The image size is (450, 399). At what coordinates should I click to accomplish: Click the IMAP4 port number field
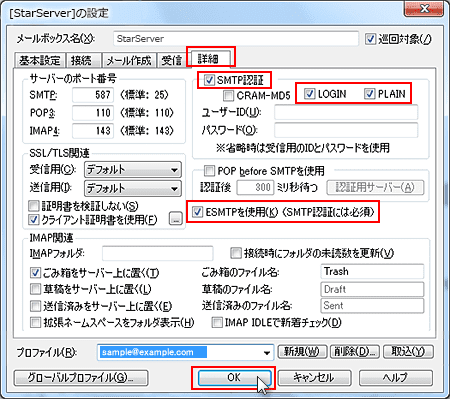93,130
